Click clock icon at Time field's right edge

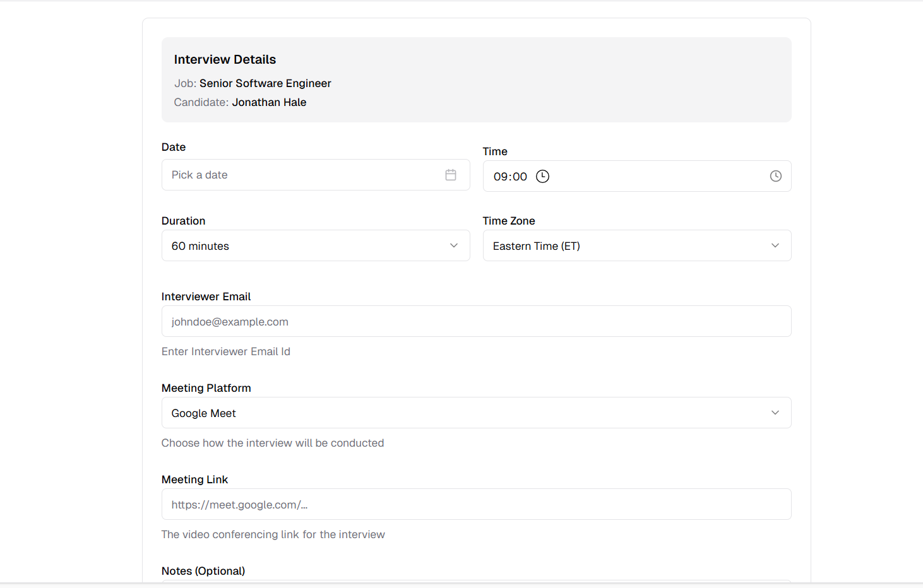[x=775, y=177]
